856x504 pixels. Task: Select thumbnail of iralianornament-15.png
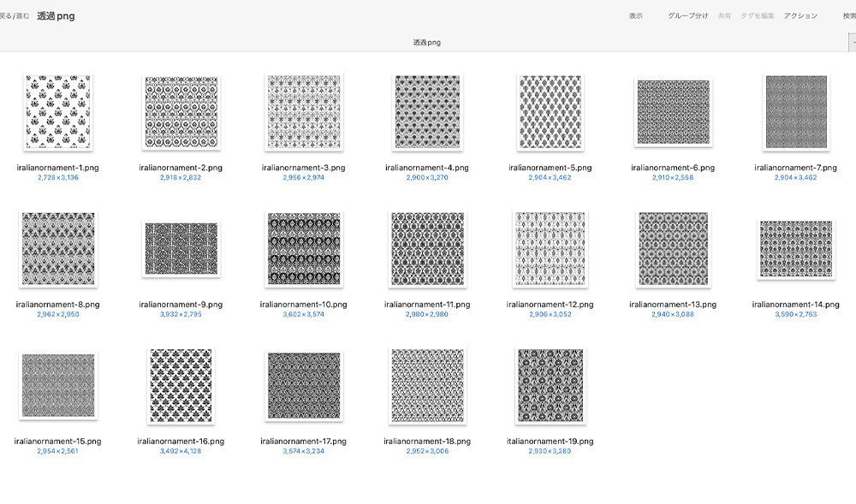click(58, 386)
